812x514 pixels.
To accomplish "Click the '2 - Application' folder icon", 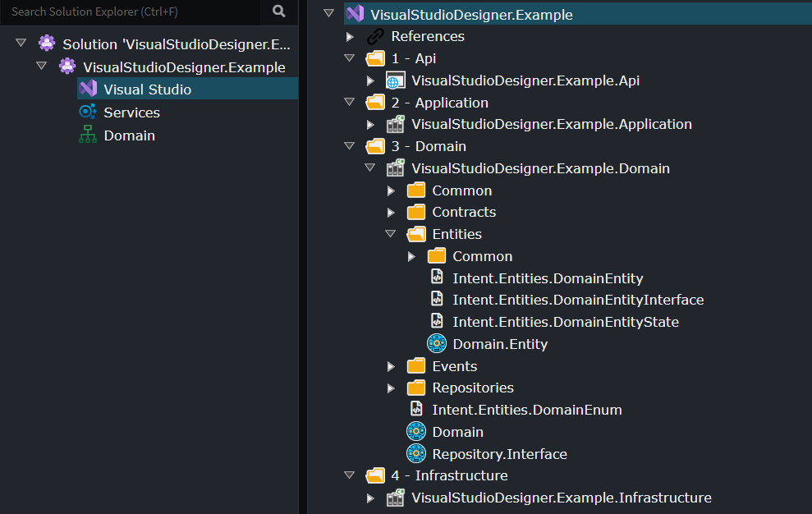I will tap(375, 102).
